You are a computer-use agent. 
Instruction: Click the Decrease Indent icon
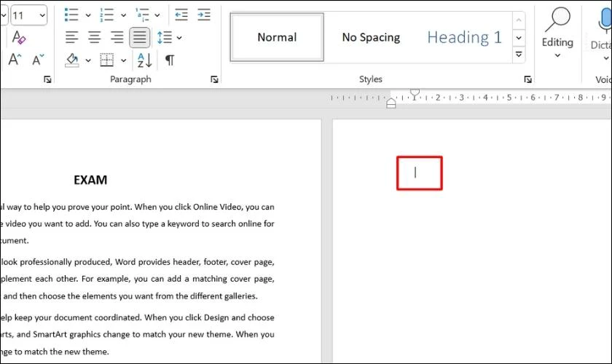(181, 15)
